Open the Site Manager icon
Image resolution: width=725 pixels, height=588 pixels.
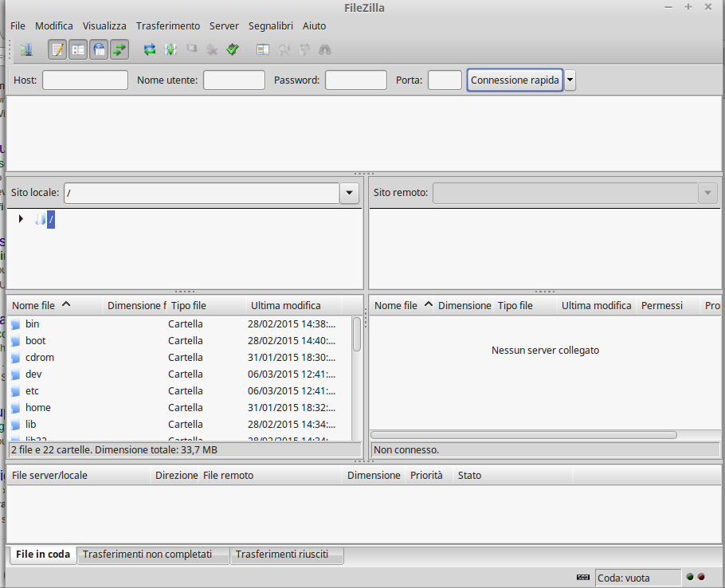click(26, 49)
